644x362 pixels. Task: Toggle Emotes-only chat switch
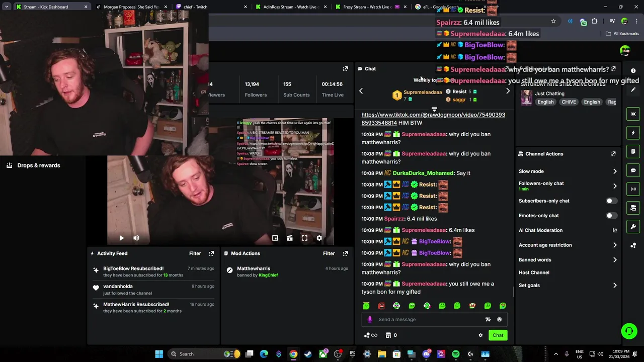click(611, 216)
